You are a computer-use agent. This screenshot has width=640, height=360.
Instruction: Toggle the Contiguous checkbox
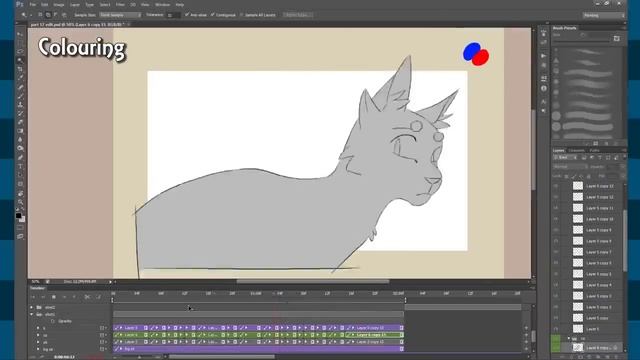(x=213, y=15)
